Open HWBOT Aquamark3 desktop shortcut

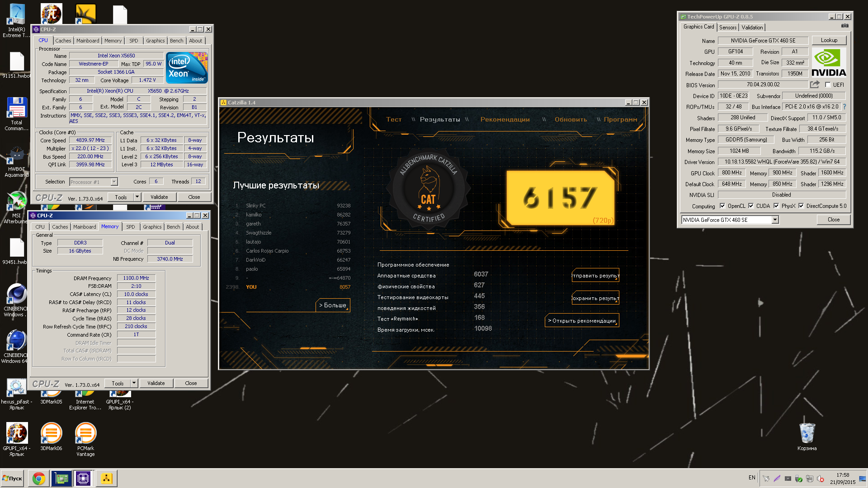[17, 162]
